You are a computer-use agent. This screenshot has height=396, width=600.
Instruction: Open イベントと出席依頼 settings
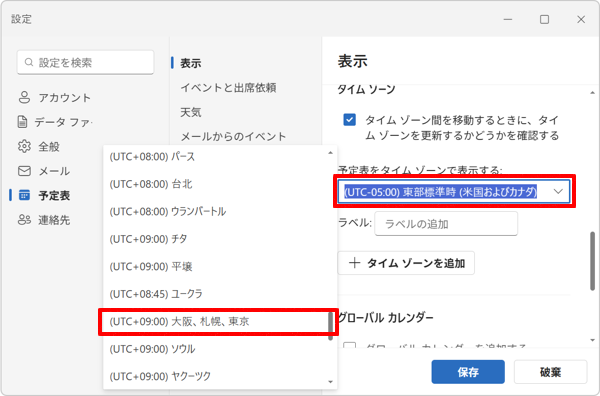[228, 88]
